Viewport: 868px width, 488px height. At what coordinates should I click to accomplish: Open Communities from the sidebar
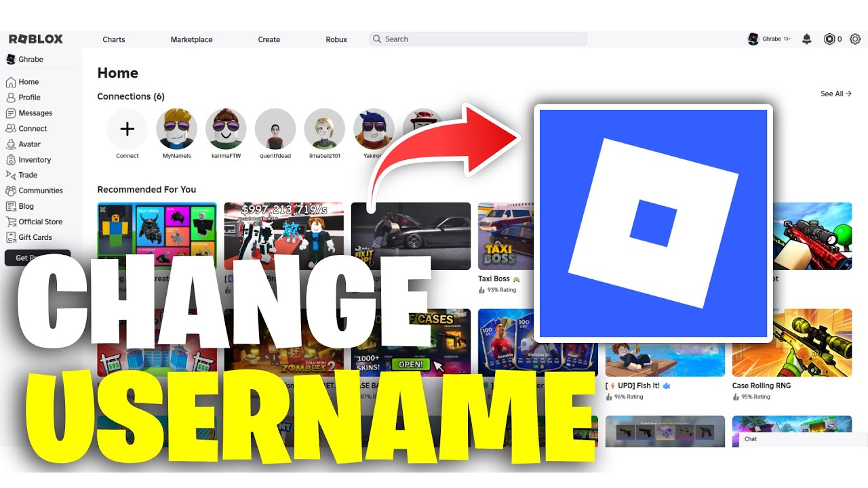34,190
